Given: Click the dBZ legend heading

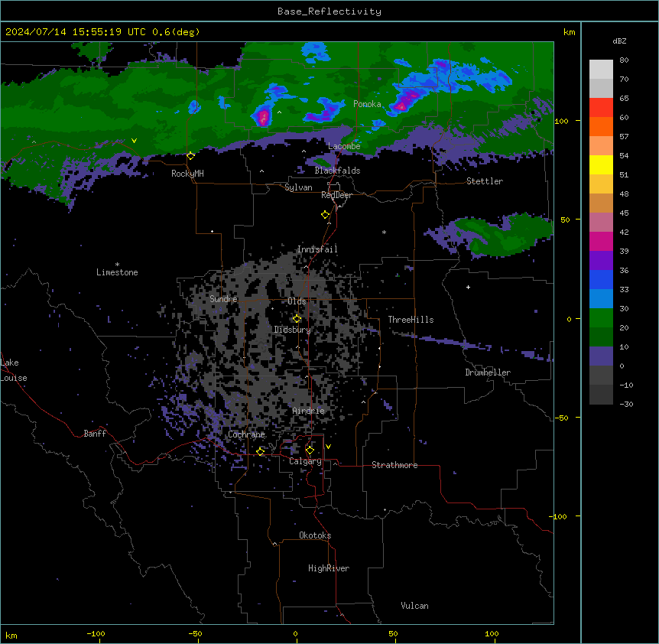Looking at the screenshot, I should pos(619,41).
